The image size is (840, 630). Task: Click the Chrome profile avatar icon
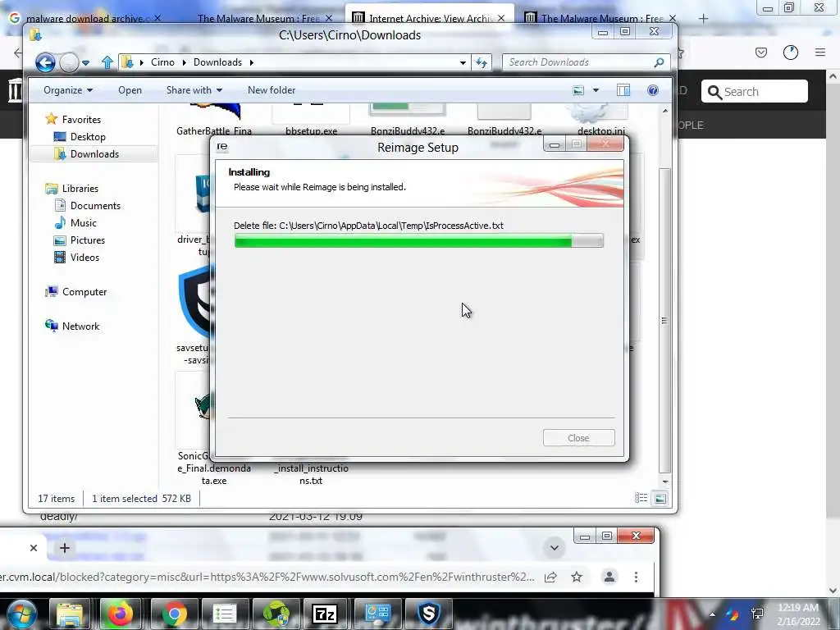coord(609,577)
